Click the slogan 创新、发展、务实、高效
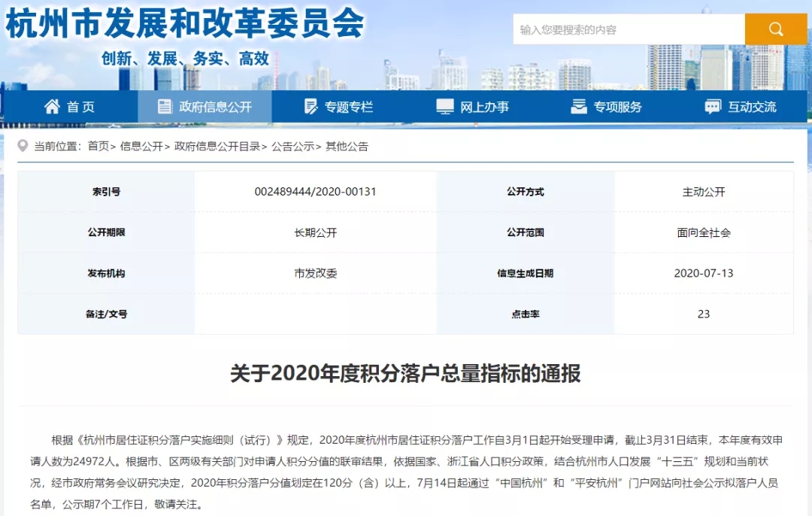Viewport: 812px width, 516px height. 186,59
